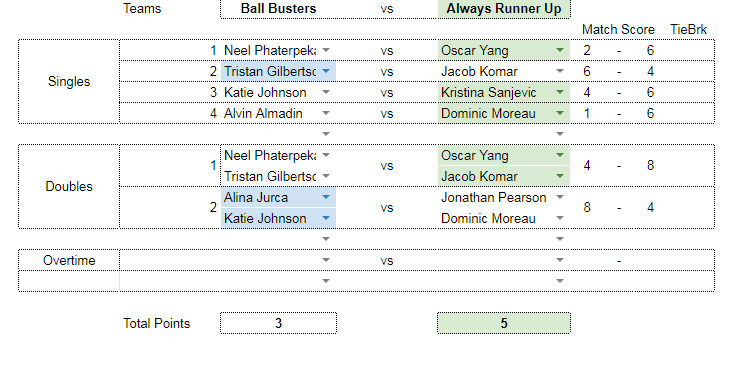The image size is (730, 369).
Task: Click Always Runner Up total of 5
Action: point(504,323)
